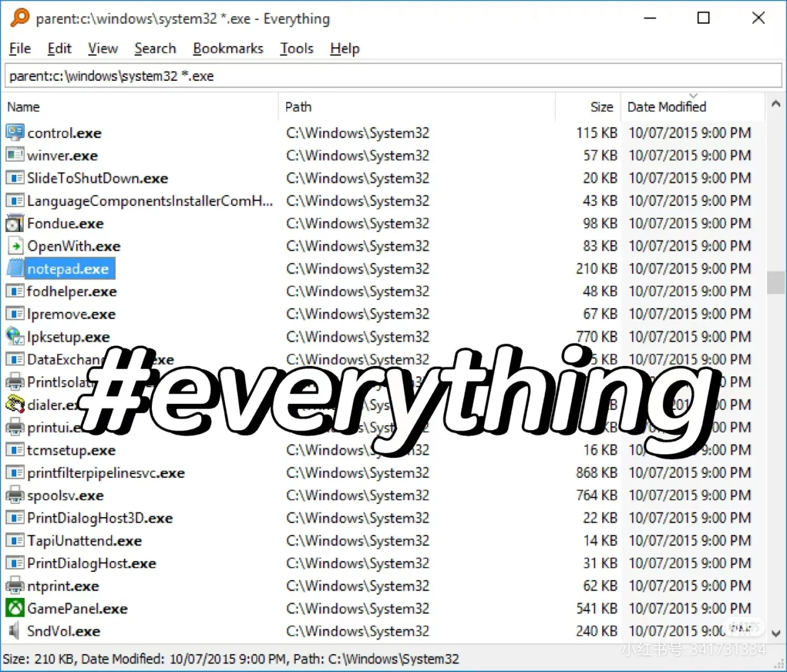Open the Search menu

155,49
